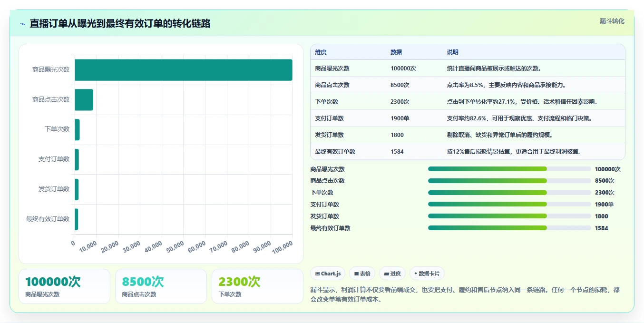The image size is (644, 323).
Task: Click the 下单次数 progress bar
Action: pos(509,193)
